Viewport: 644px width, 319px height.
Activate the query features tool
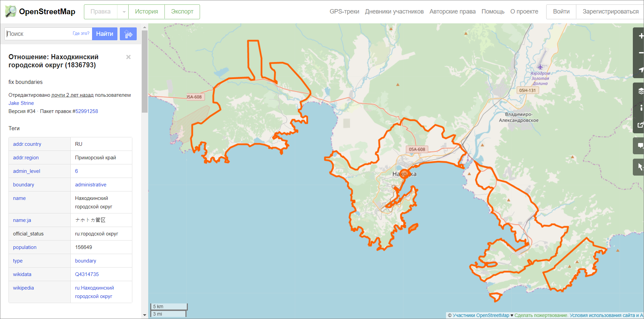tap(640, 167)
